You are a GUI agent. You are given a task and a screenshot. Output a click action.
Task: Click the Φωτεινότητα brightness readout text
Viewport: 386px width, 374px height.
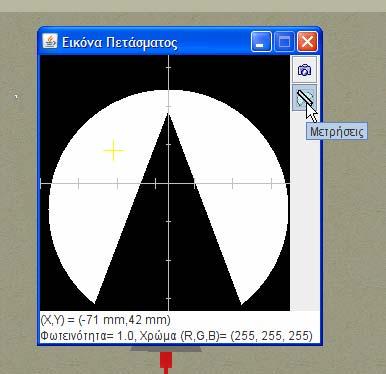coord(177,336)
